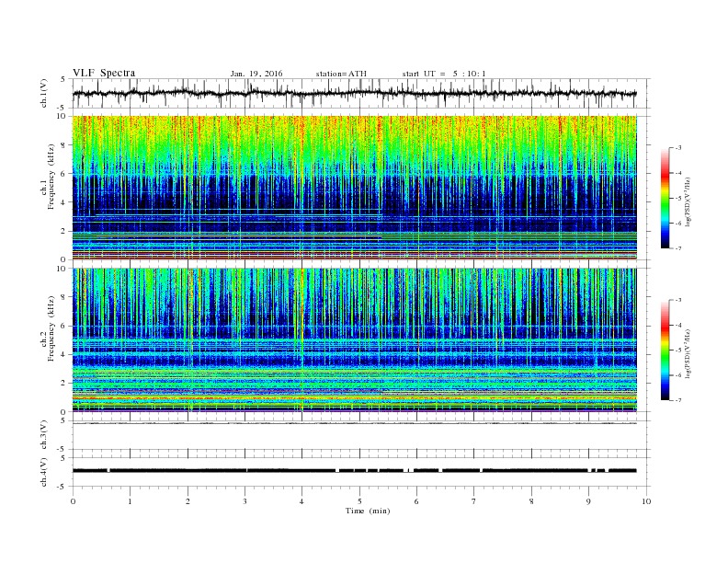Click the "4" tick on the Time axis
Screen dimensions: 728x563
point(301,501)
